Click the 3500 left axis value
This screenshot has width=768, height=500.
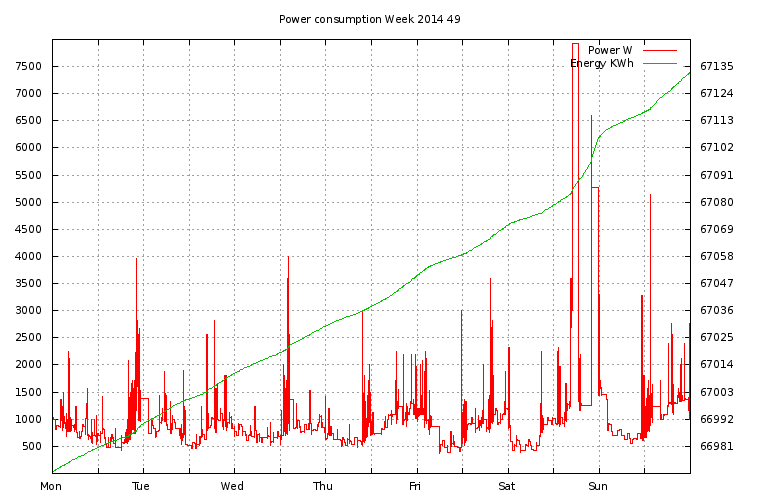tap(28, 283)
